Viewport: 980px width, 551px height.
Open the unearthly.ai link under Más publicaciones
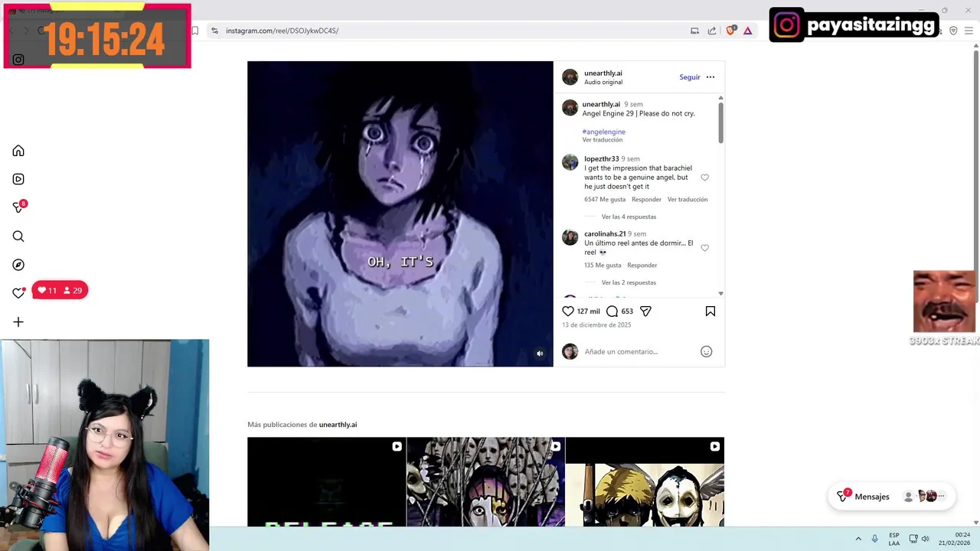(x=338, y=425)
